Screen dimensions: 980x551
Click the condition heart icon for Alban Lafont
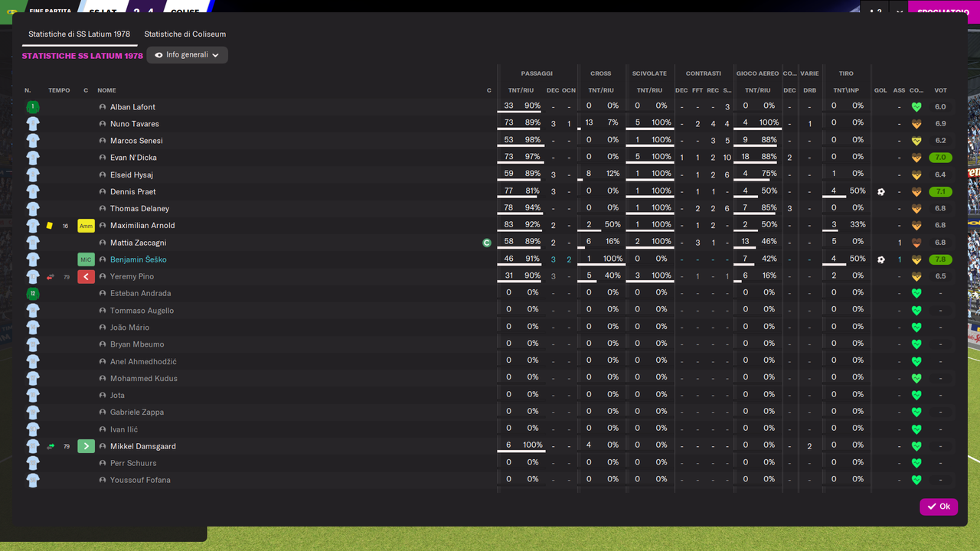tap(916, 107)
